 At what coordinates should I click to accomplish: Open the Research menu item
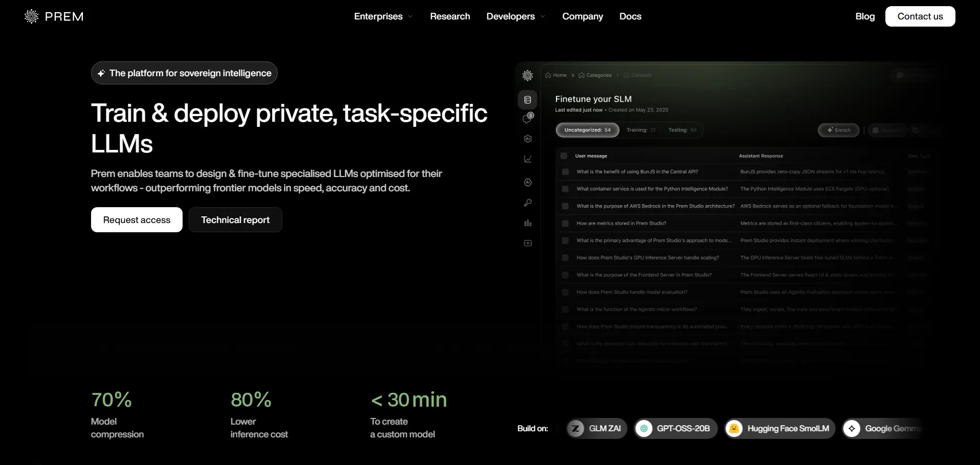[x=450, y=16]
